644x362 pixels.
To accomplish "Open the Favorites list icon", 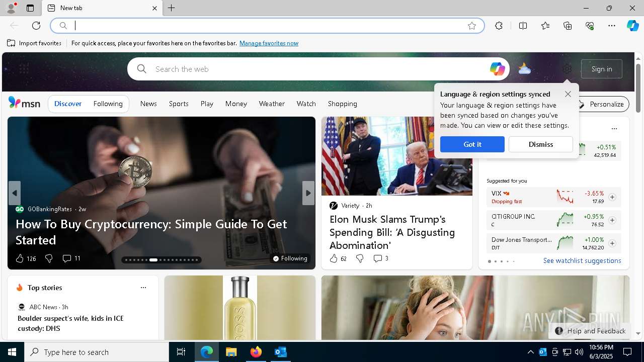I will pyautogui.click(x=545, y=26).
